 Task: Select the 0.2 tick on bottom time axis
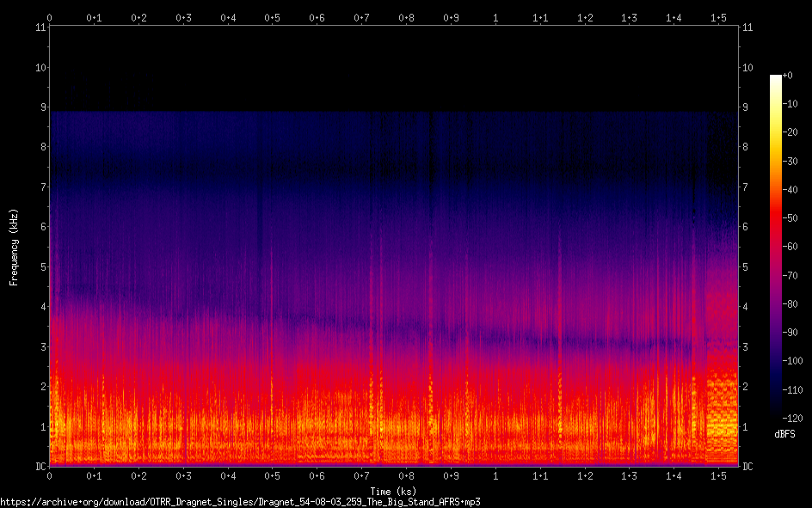138,475
